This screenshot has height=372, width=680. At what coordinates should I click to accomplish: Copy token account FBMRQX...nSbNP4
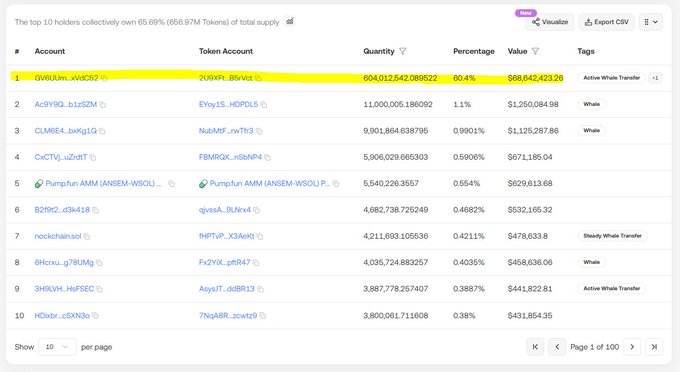point(268,157)
